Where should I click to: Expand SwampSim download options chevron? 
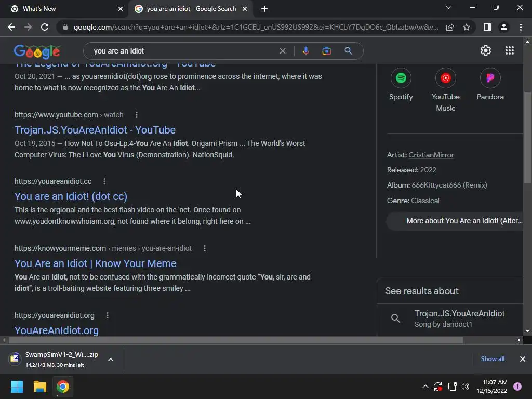[x=111, y=360]
